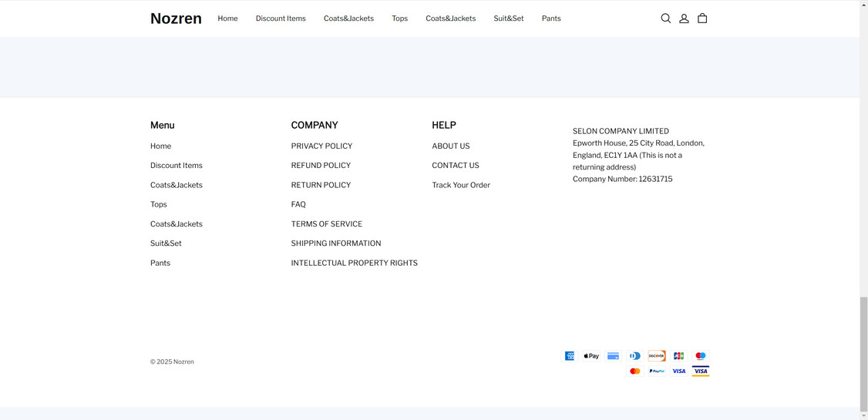Click the Company Number: 12631715 text
This screenshot has height=420, width=868.
(x=622, y=180)
